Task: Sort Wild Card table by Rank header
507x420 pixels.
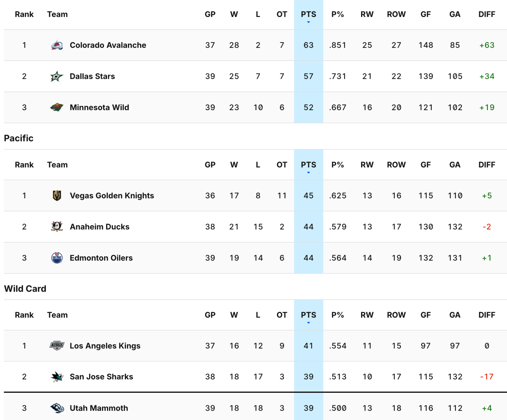Action: point(24,315)
